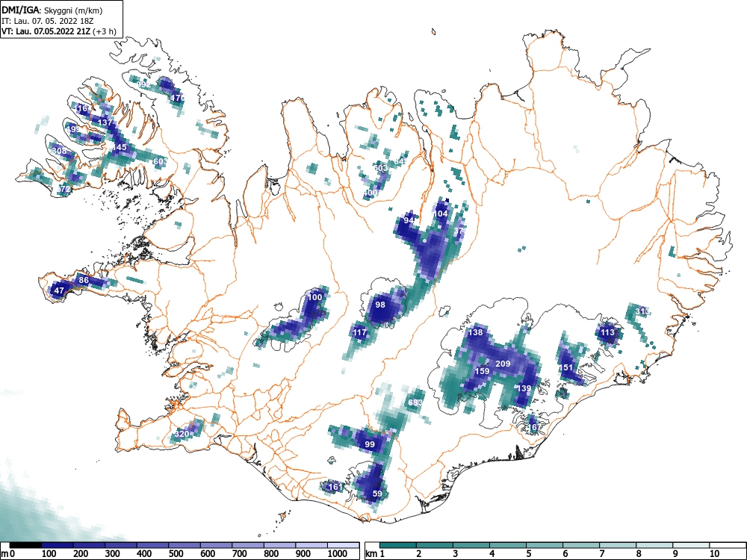Pick the legend color between 100 and 200 m
The height and width of the screenshot is (560, 747).
pos(58,545)
